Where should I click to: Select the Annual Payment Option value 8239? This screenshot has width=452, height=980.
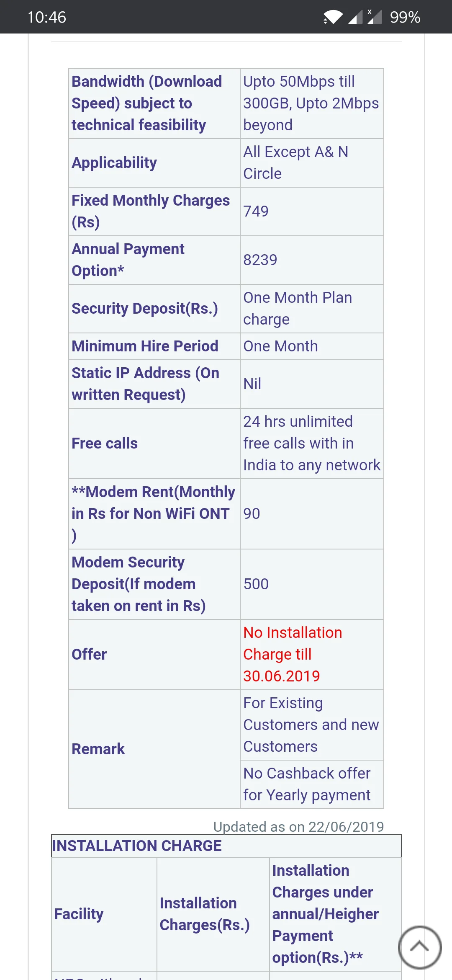tap(260, 260)
